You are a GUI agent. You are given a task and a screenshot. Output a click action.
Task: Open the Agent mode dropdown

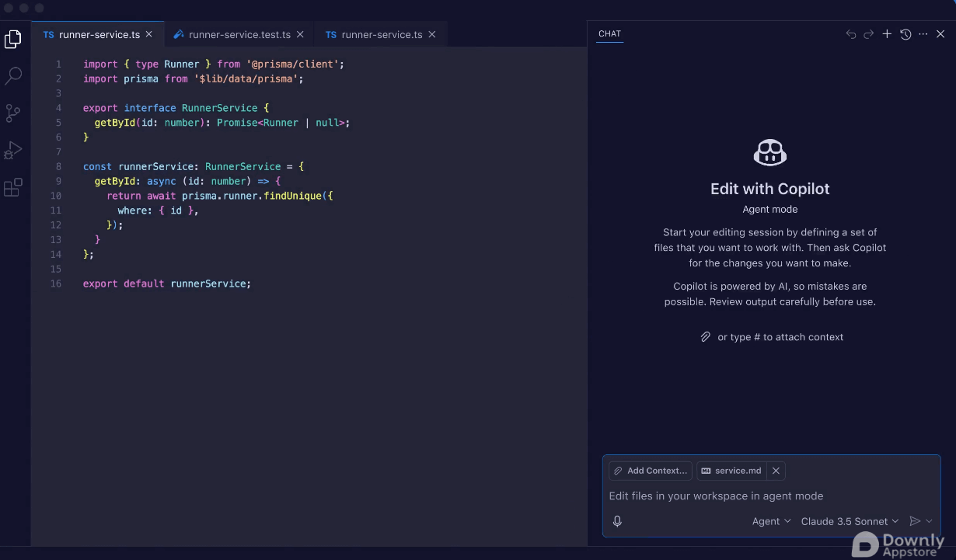click(x=771, y=521)
